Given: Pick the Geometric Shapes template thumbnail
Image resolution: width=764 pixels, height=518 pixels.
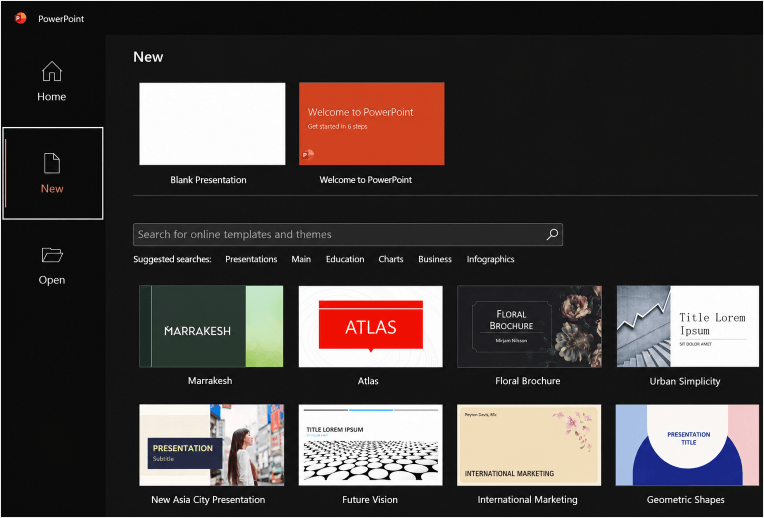Looking at the screenshot, I should (688, 445).
